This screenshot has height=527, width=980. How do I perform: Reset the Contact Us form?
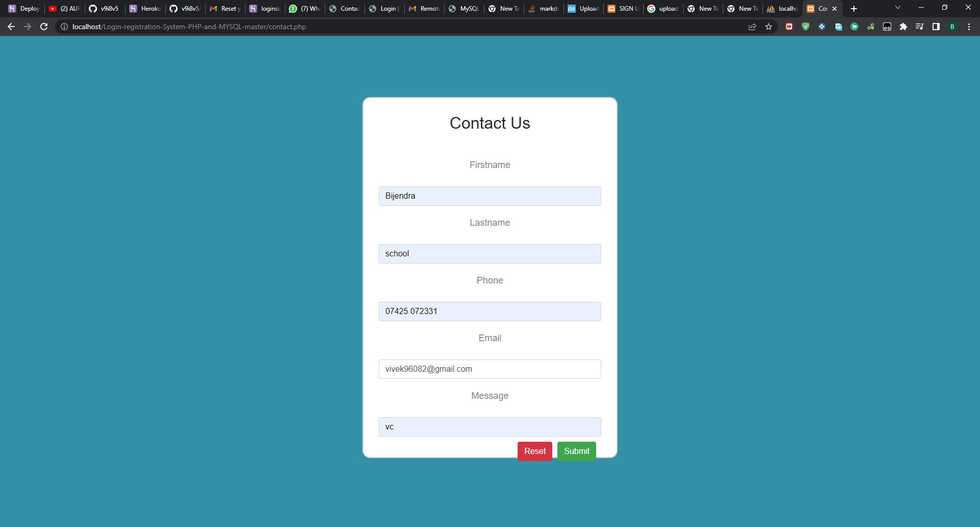tap(534, 451)
